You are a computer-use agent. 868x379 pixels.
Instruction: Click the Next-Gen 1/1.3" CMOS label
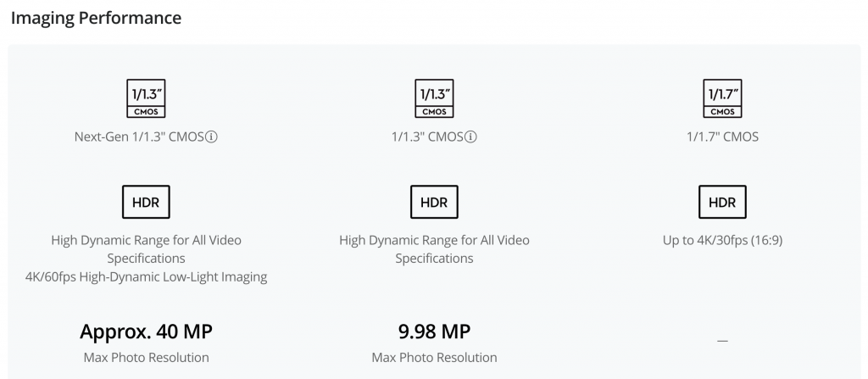coord(139,137)
